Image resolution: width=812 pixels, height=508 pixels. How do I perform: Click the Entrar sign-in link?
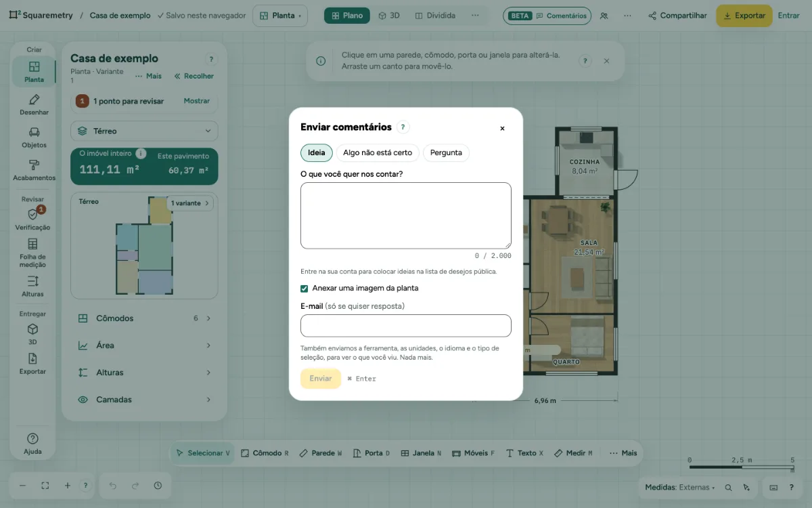788,16
